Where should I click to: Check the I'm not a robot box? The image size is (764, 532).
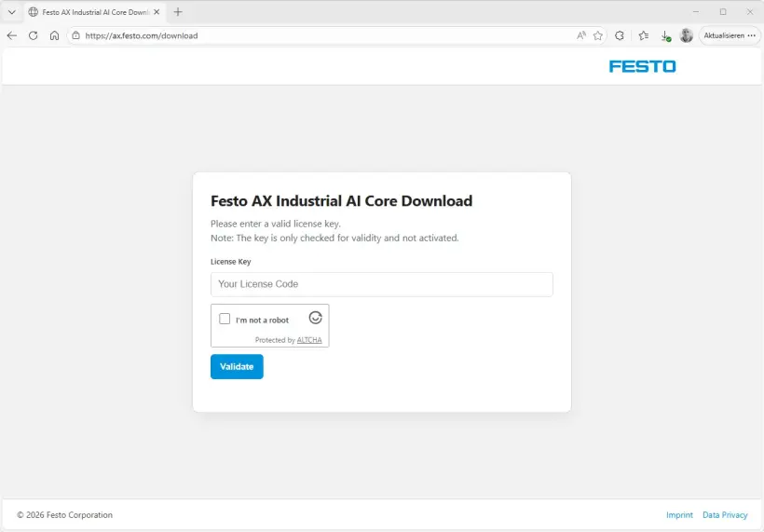pyautogui.click(x=225, y=319)
